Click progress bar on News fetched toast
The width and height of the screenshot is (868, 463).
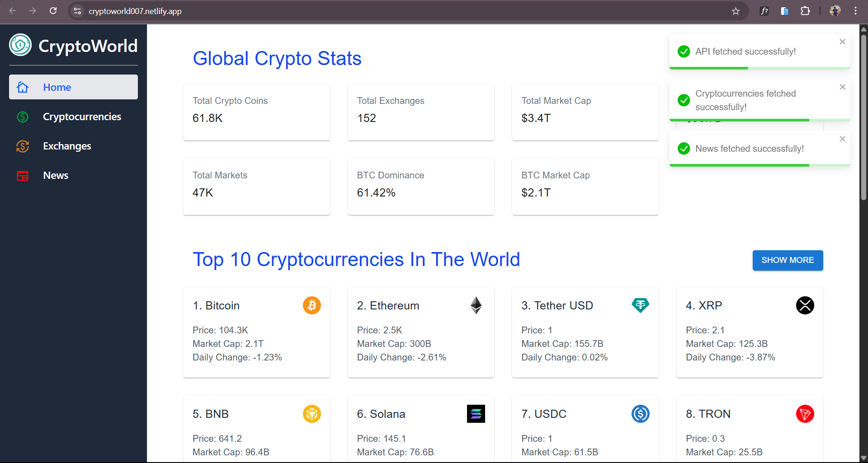click(760, 165)
